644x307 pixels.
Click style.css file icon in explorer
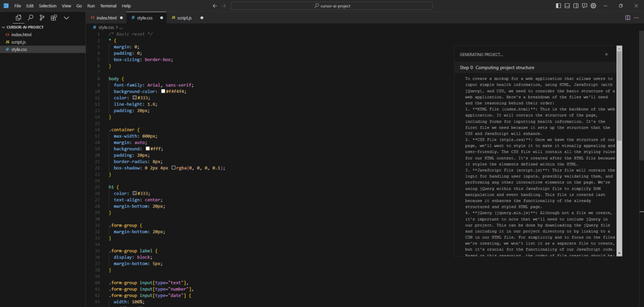tap(7, 49)
